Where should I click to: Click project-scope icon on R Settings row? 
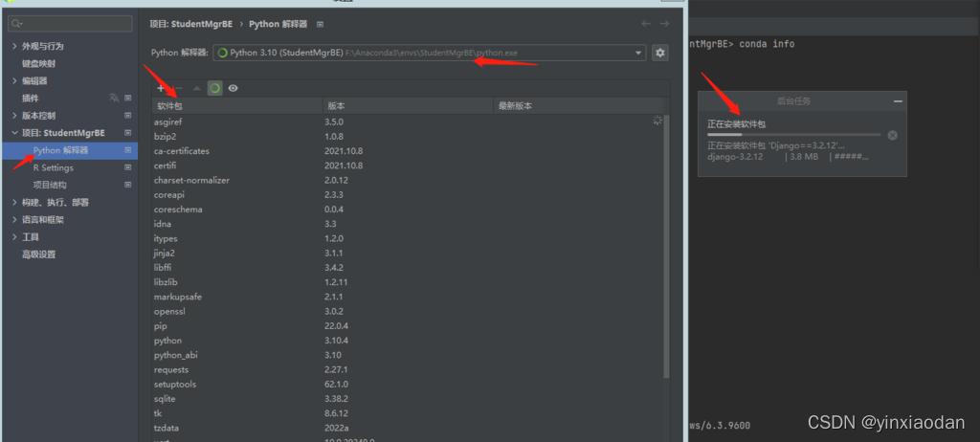[x=128, y=167]
